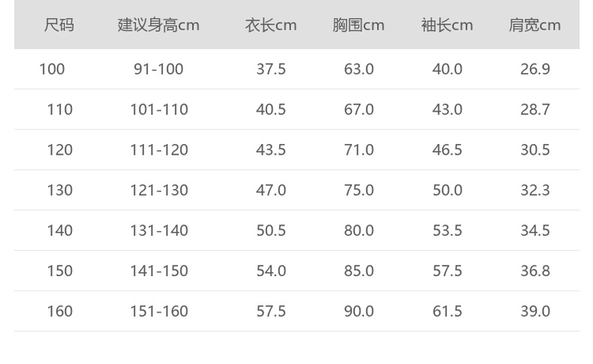Click the 121-130 height range cell

tap(158, 190)
